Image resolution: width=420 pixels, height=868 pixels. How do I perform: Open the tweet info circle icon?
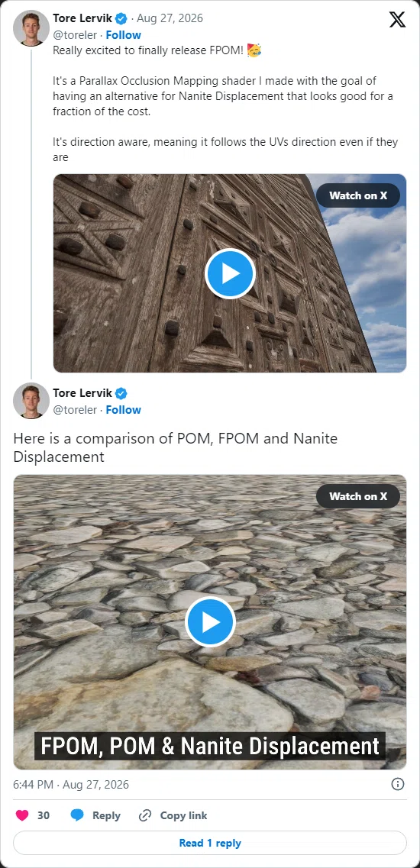click(398, 784)
